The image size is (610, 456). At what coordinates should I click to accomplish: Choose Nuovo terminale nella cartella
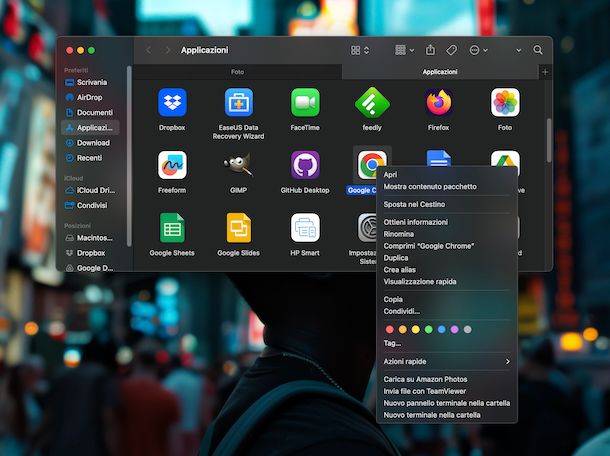[447, 415]
